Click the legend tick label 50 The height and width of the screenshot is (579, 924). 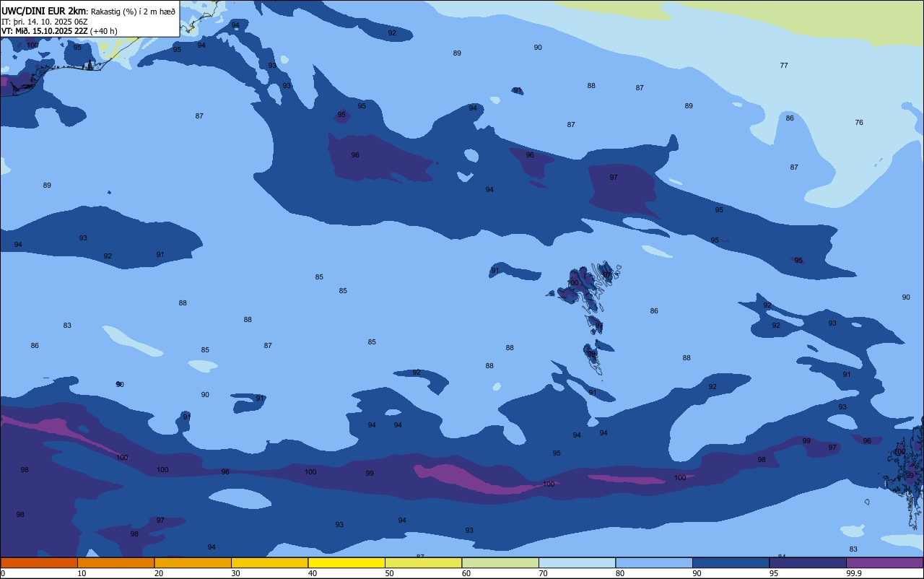(x=389, y=573)
